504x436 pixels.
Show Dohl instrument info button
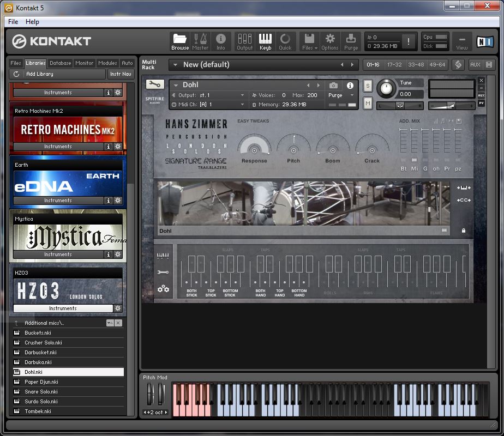tap(350, 86)
